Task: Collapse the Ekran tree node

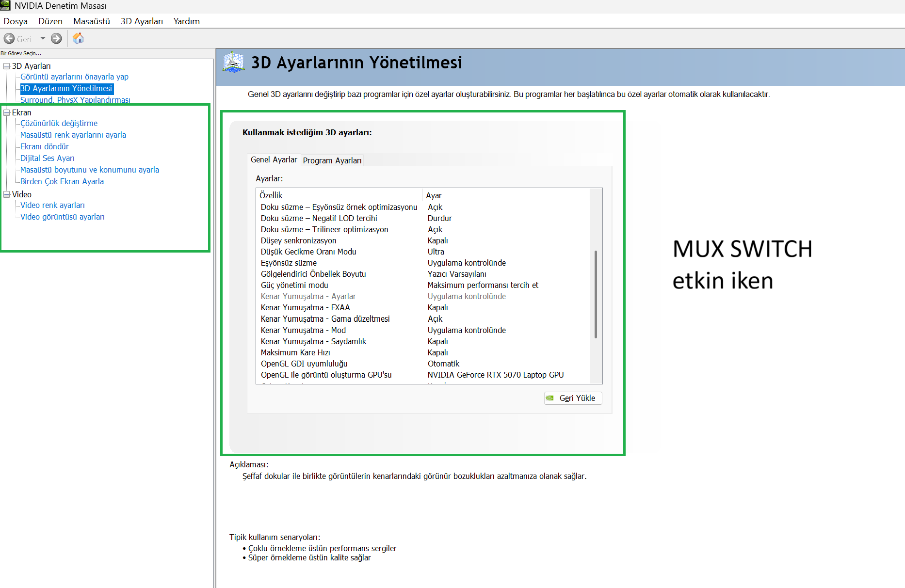Action: (x=7, y=112)
